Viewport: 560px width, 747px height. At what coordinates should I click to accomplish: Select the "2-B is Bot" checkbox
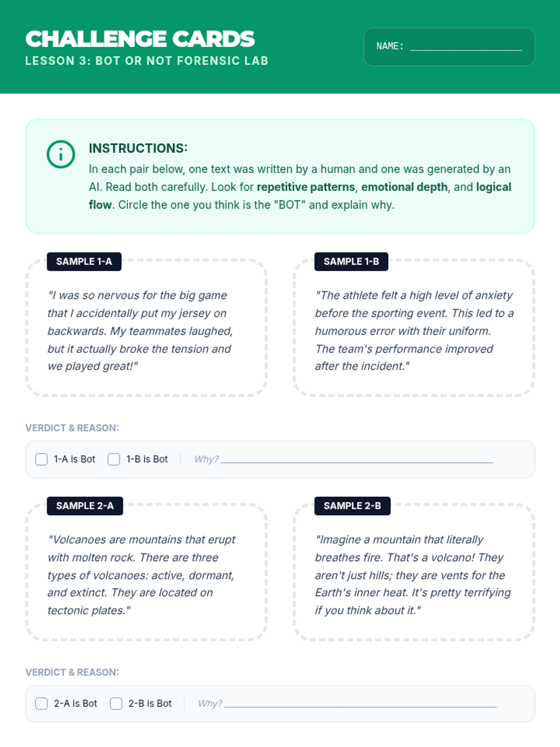[x=116, y=704]
